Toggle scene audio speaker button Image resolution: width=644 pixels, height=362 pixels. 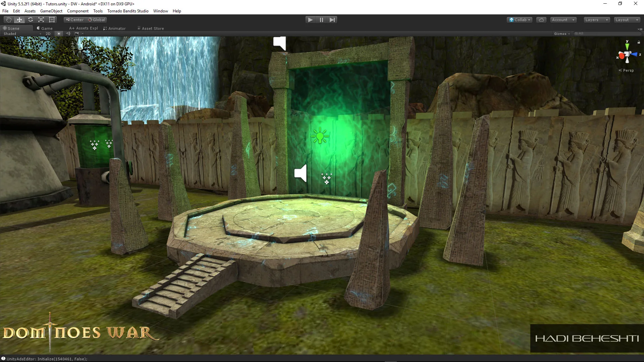click(x=68, y=34)
